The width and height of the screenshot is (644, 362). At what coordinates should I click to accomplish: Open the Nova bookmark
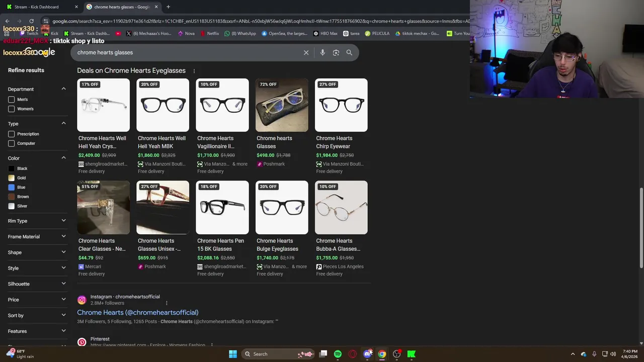click(186, 34)
